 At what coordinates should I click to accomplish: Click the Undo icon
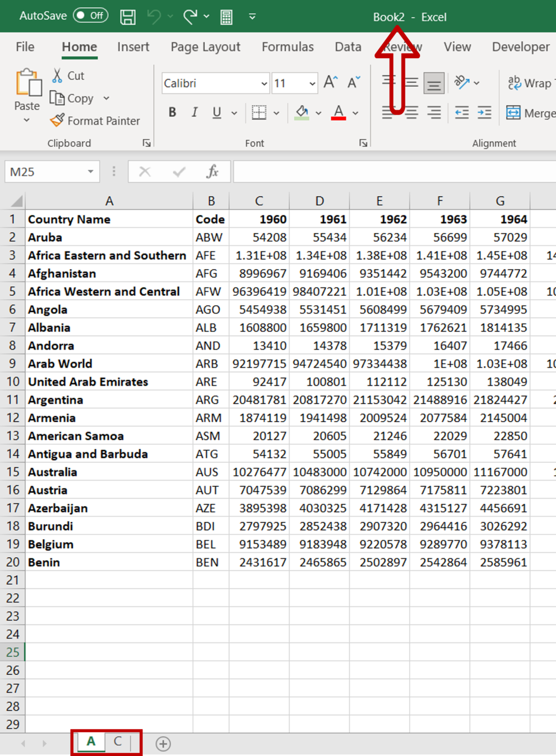coord(154,16)
